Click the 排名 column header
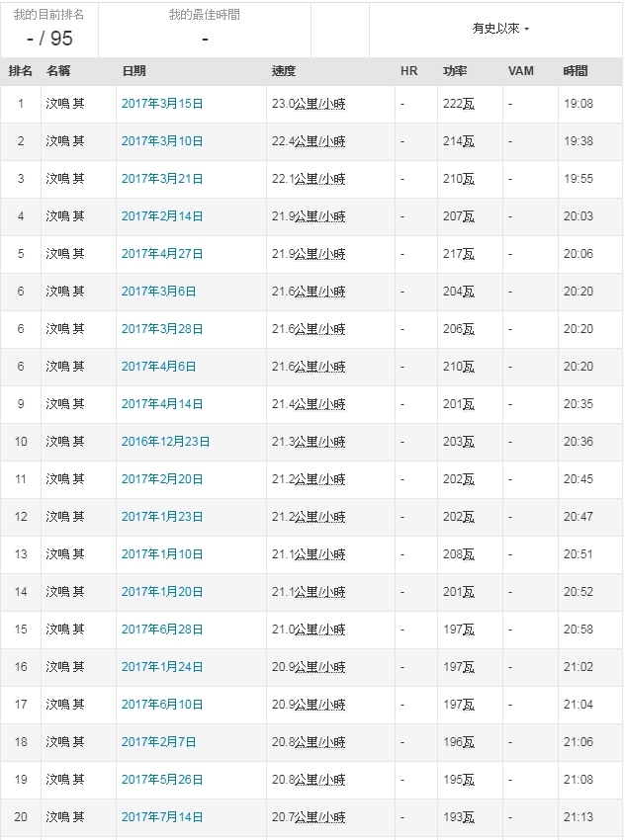The width and height of the screenshot is (625, 840). [x=20, y=71]
